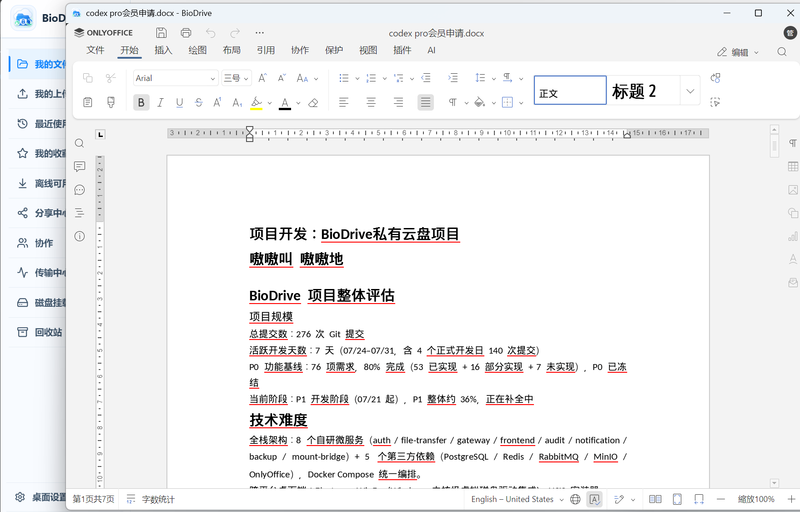Image resolution: width=800 pixels, height=512 pixels.
Task: Switch to the 引用 tab
Action: pyautogui.click(x=266, y=50)
